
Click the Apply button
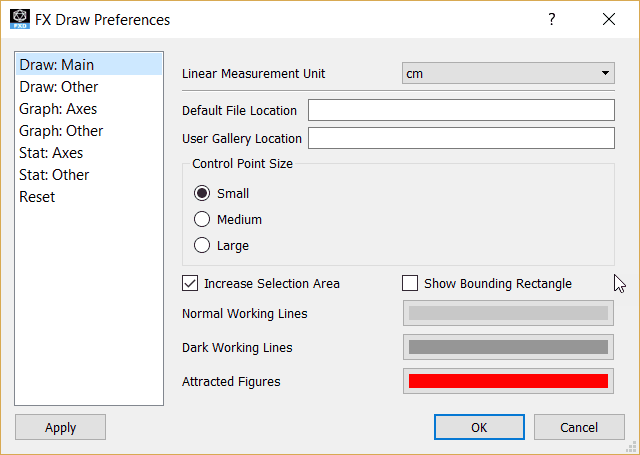(60, 427)
